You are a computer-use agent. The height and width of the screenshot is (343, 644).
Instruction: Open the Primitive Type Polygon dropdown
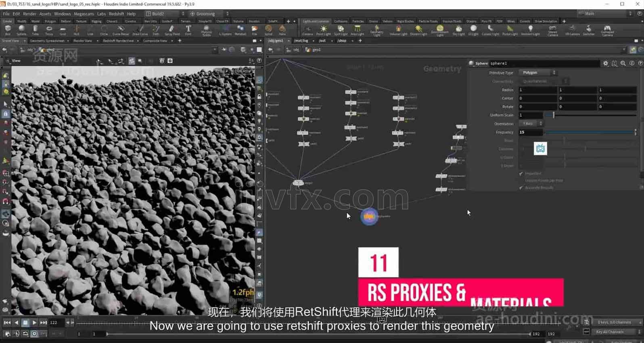[537, 73]
